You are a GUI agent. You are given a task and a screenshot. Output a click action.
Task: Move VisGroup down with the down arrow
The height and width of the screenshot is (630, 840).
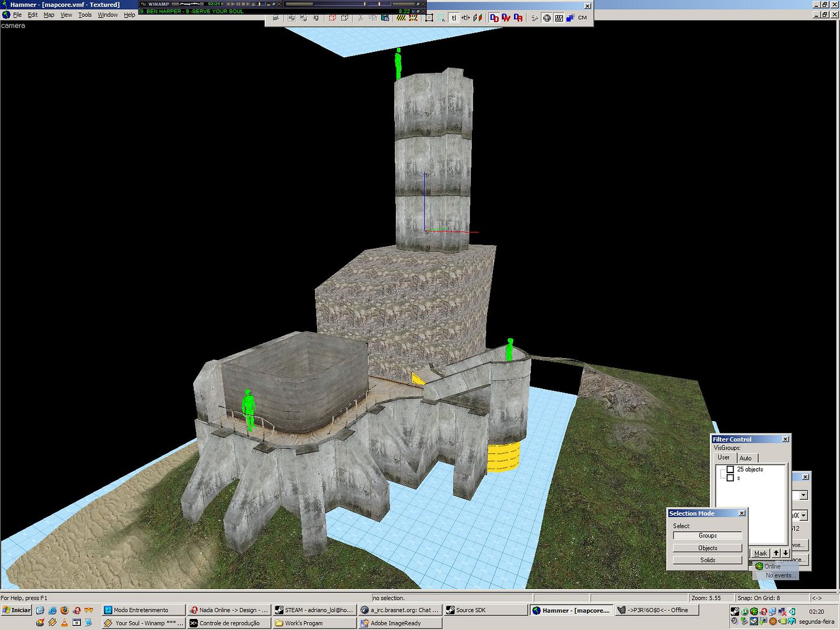[x=786, y=553]
